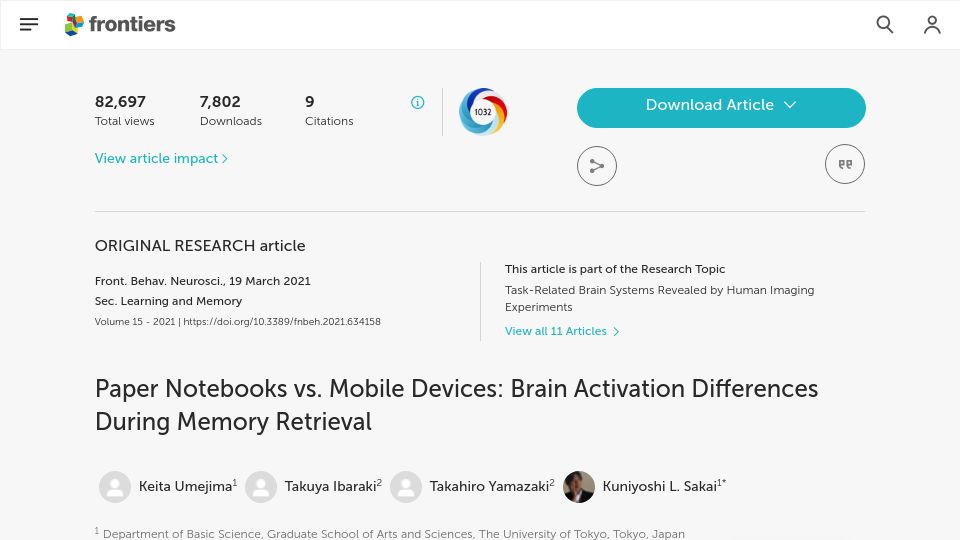Click the Department of Basic Science affiliation
960x540 pixels.
(x=389, y=534)
